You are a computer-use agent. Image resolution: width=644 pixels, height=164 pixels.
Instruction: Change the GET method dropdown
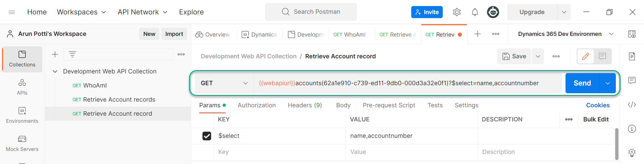click(224, 83)
